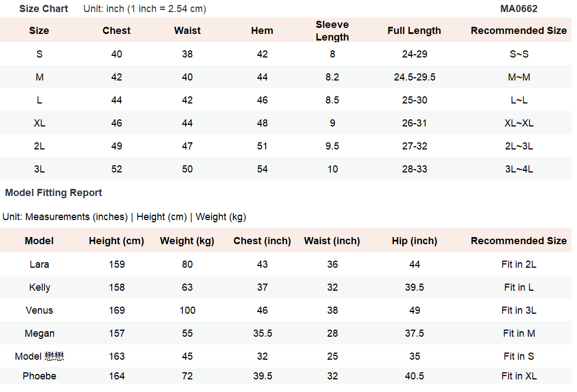
Task: Click Megan's 35.5 chest measurement
Action: point(262,333)
